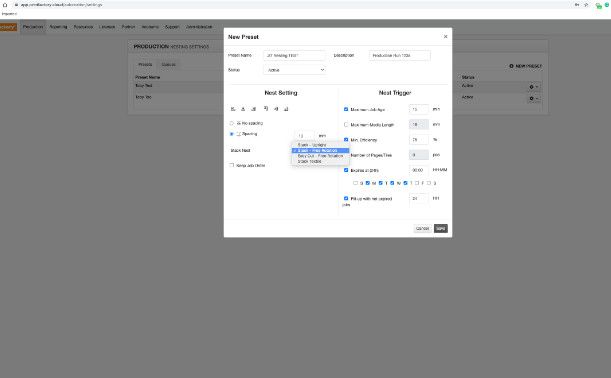This screenshot has height=378, width=611.
Task: Select the rightmost nest alignment icon
Action: point(286,109)
